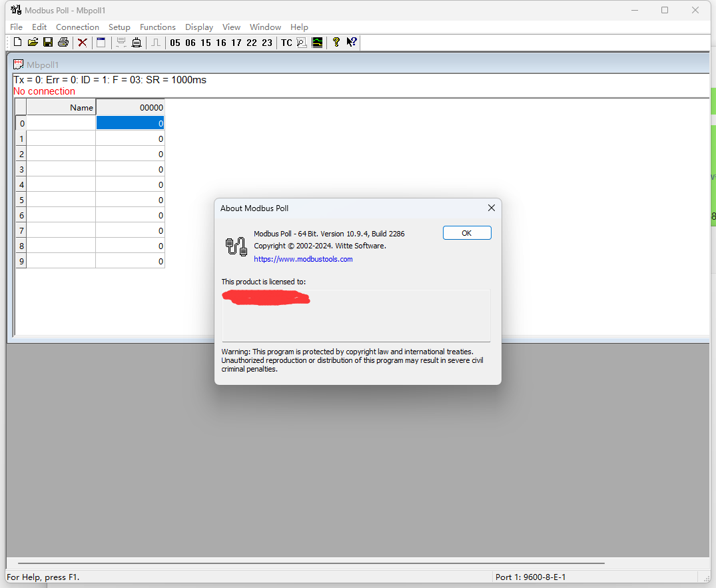
Task: Minimize the Modbus Poll window
Action: 635,10
